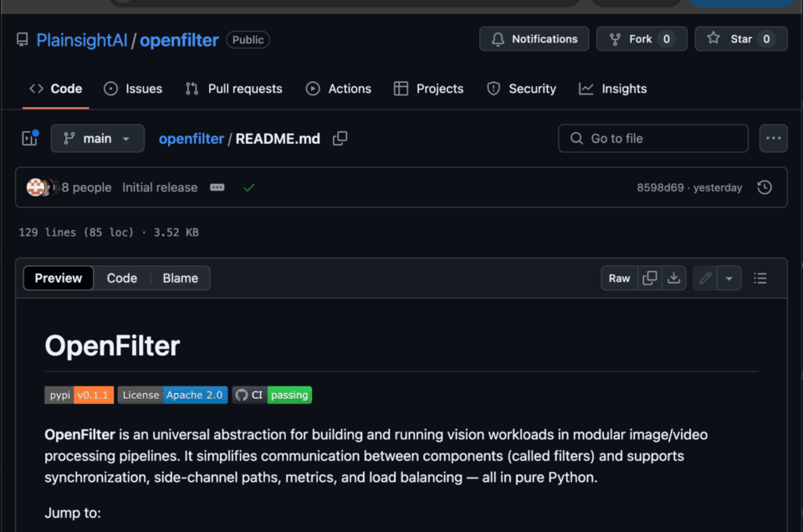Screen dimensions: 803x532
Task: Open the document outline list icon
Action: click(760, 279)
